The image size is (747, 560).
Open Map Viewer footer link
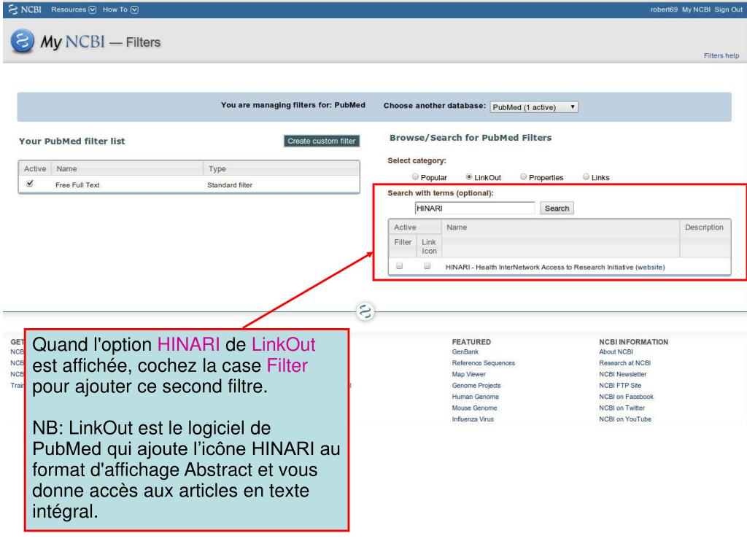469,374
